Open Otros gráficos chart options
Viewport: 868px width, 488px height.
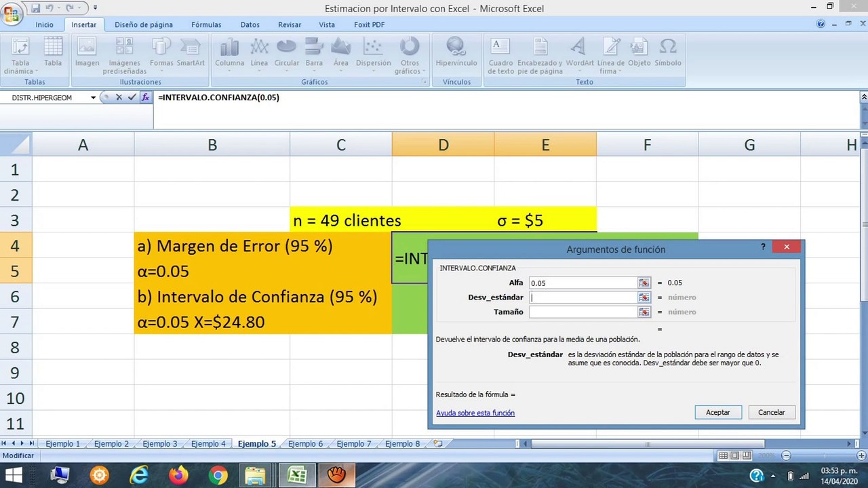coord(410,56)
